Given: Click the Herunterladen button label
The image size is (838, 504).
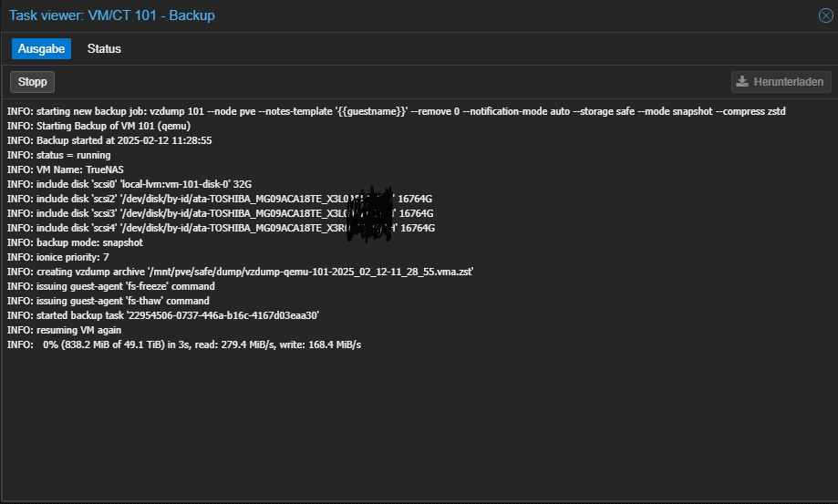Looking at the screenshot, I should (789, 82).
